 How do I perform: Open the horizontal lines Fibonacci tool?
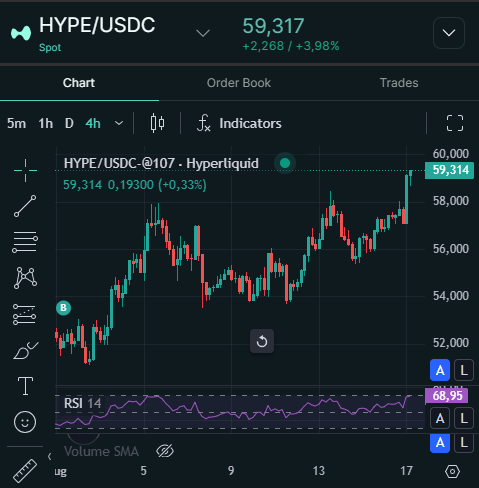(25, 242)
